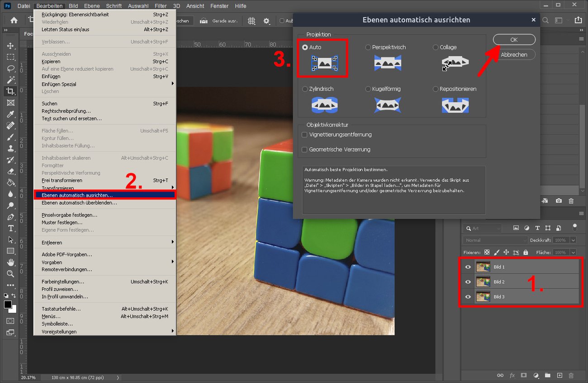The width and height of the screenshot is (588, 383).
Task: Select the Auto projection option
Action: (305, 47)
